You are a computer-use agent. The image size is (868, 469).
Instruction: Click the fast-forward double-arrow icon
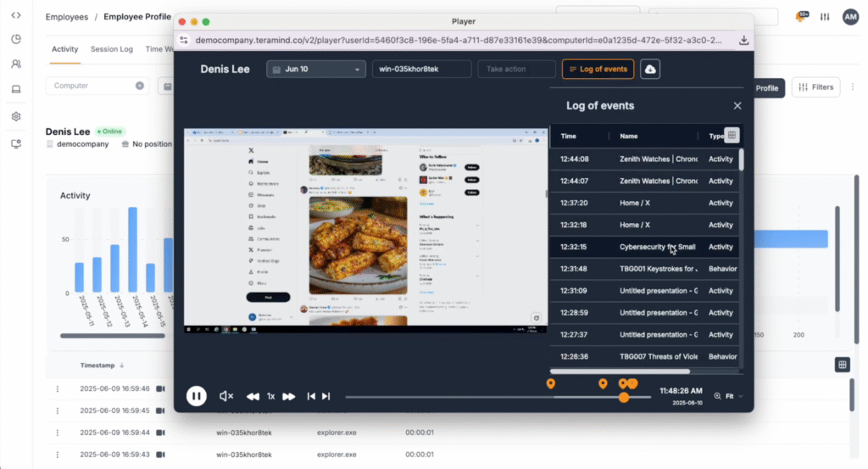(x=289, y=396)
